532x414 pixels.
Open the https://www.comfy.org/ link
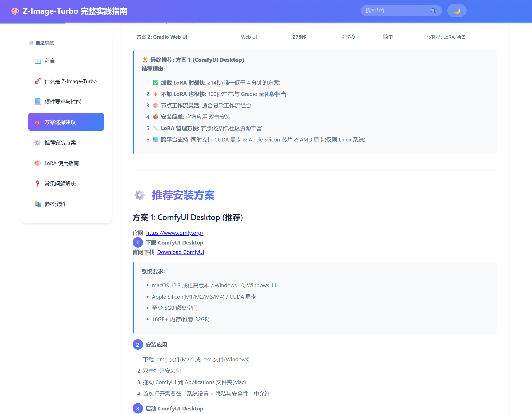(175, 233)
